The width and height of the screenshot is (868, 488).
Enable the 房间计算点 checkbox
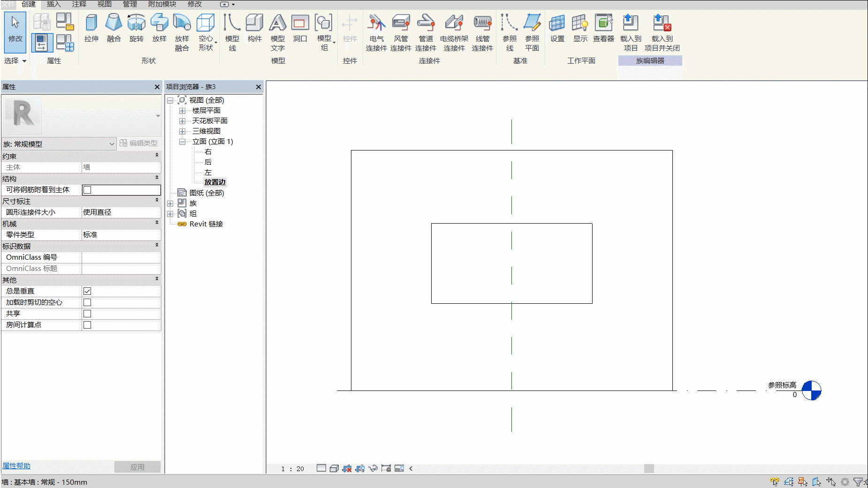pos(87,325)
